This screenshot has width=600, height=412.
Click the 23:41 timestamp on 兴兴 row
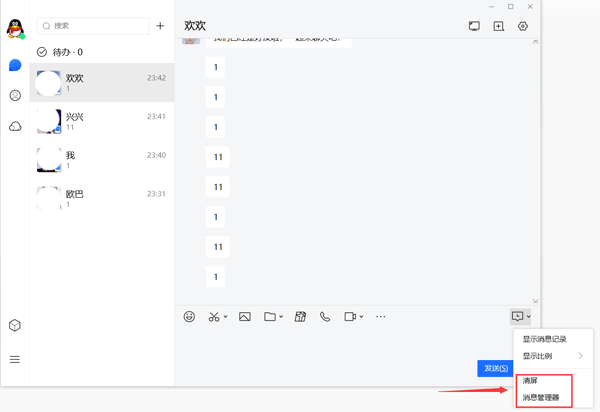[x=157, y=117]
